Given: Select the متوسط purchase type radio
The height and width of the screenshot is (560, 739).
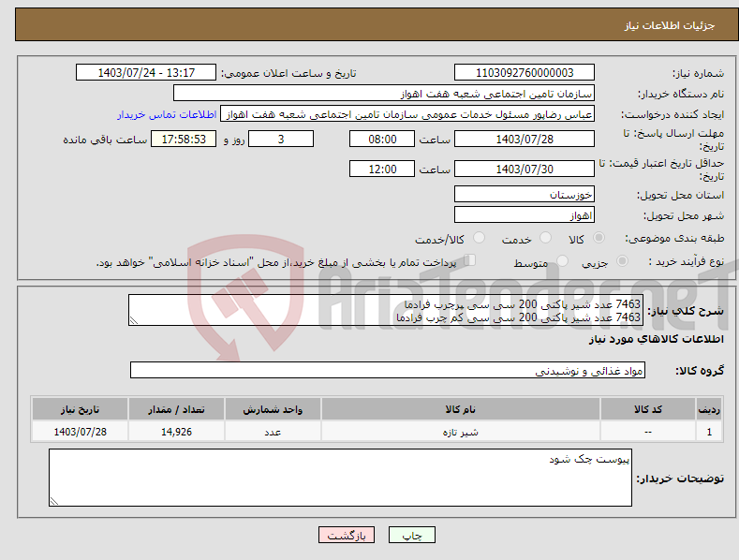Looking at the screenshot, I should click(562, 261).
